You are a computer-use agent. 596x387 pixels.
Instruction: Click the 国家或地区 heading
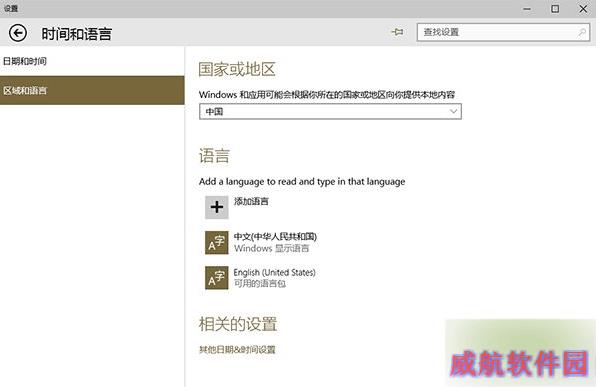coord(237,70)
